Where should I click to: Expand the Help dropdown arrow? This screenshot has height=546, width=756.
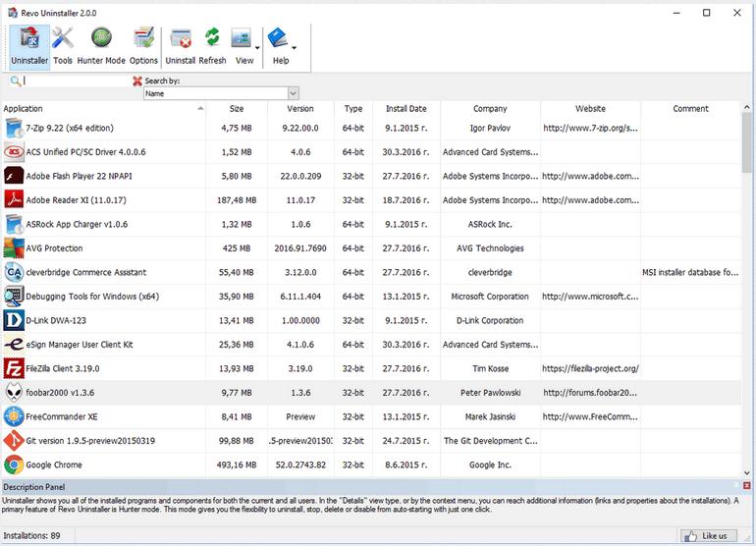coord(294,48)
